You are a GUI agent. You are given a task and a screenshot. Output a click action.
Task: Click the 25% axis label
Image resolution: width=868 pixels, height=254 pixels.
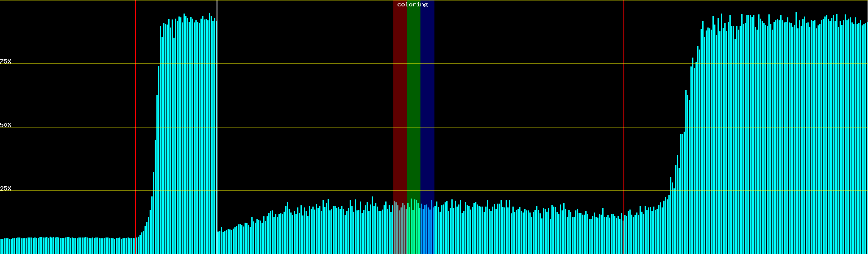point(6,188)
